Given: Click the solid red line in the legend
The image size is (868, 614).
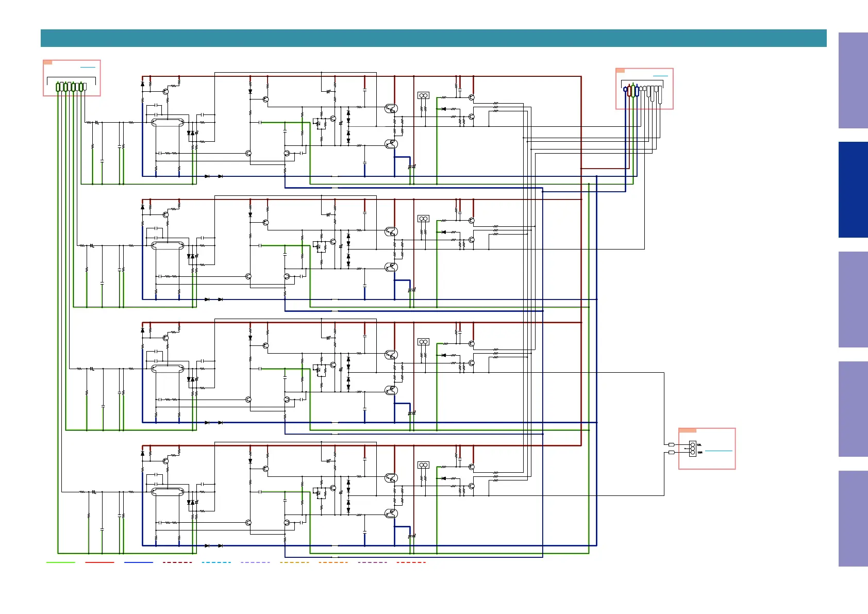Looking at the screenshot, I should [99, 562].
